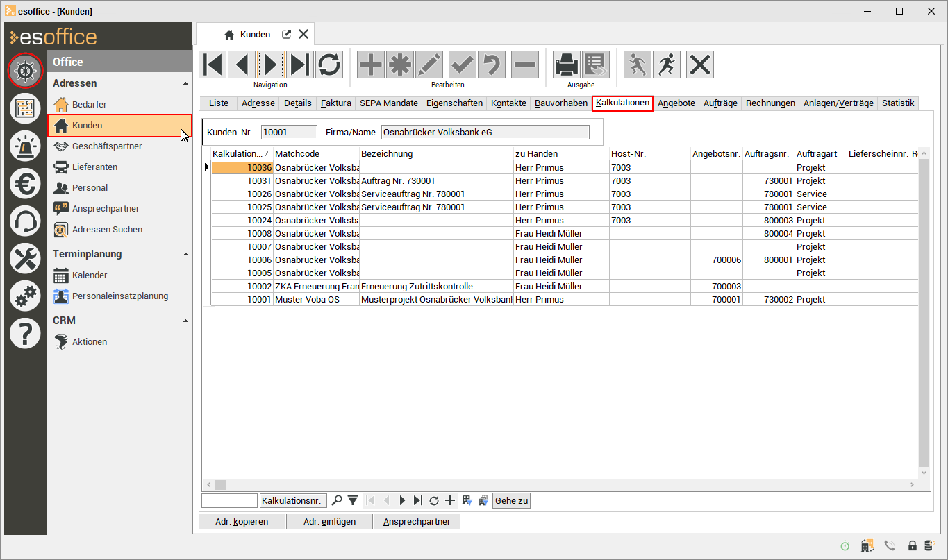Click the search input field below grid
Screen dimensions: 948x560
[229, 500]
